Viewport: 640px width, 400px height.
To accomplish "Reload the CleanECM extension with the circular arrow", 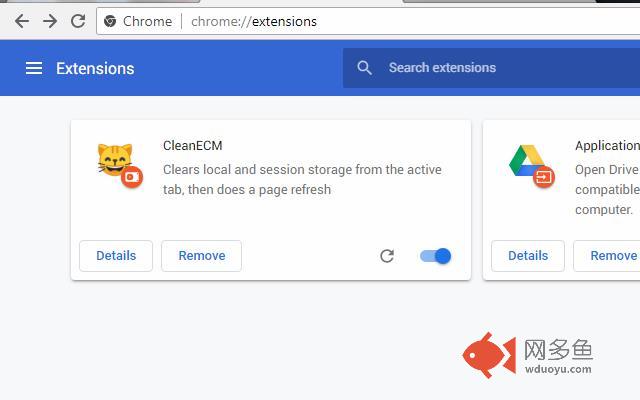I will [387, 256].
